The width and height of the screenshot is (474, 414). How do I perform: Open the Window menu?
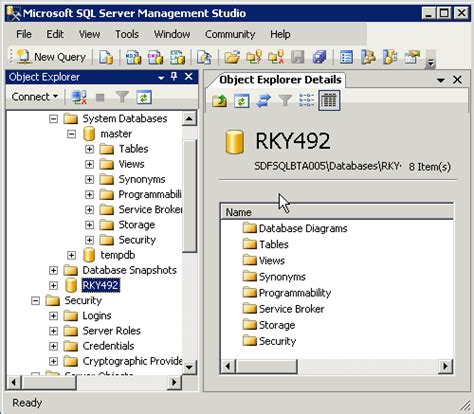point(172,34)
